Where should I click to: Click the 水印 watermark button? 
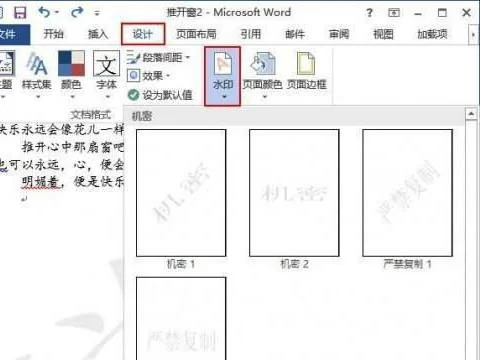click(223, 76)
